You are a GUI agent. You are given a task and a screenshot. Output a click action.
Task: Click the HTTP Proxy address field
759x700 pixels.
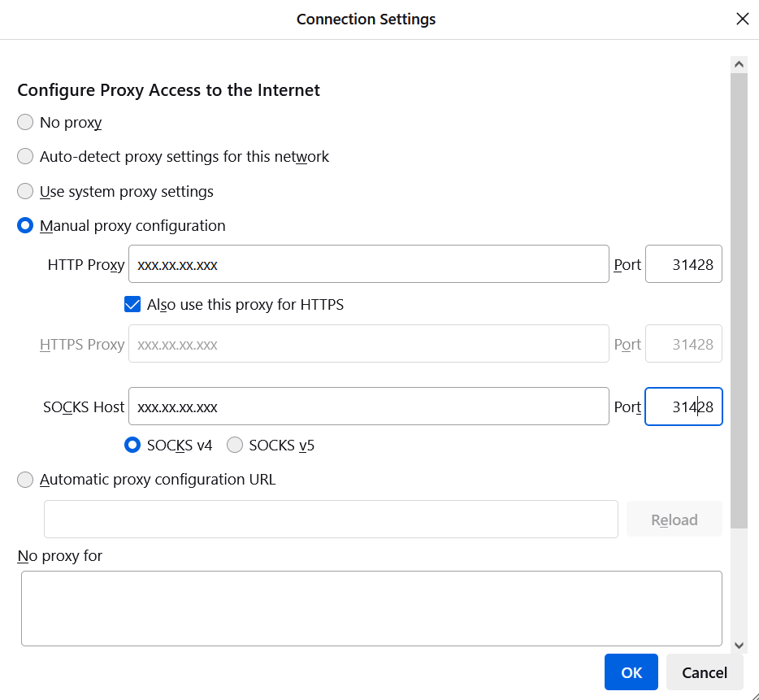click(368, 264)
